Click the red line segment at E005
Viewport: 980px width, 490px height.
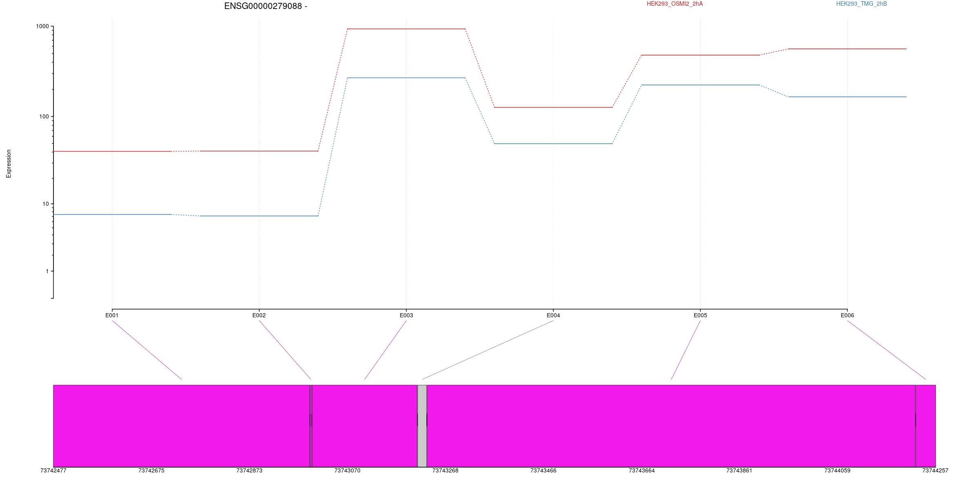pos(700,55)
